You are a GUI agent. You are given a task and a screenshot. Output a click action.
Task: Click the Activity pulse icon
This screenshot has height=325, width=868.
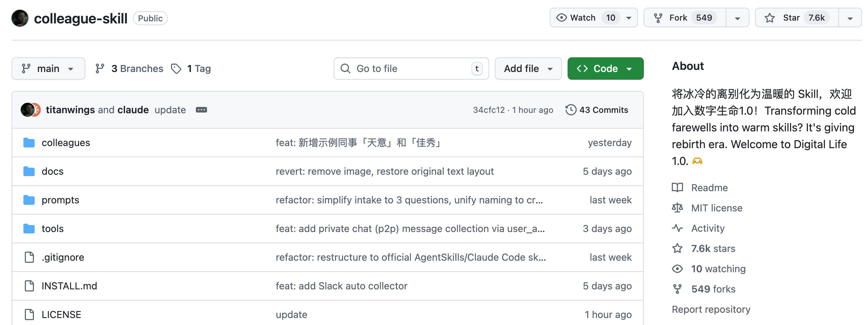(x=677, y=228)
